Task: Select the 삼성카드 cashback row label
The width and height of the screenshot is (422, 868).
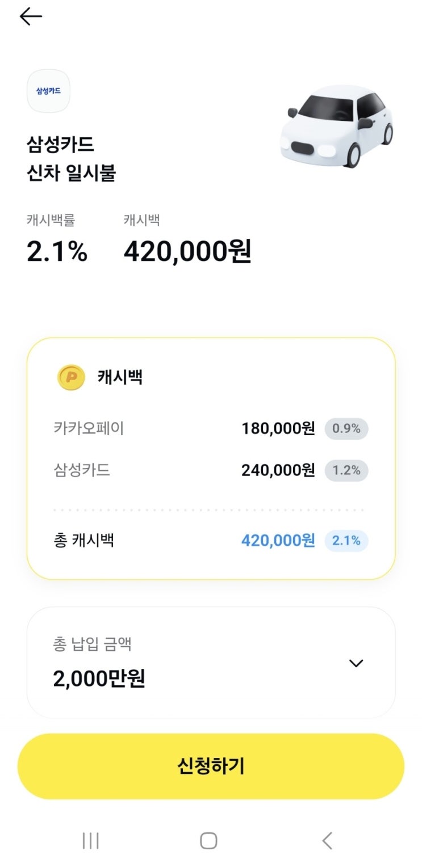Action: (82, 470)
